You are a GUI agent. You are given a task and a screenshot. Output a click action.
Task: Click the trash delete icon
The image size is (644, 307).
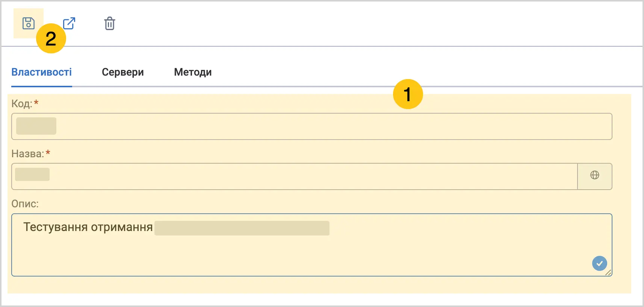(x=110, y=23)
